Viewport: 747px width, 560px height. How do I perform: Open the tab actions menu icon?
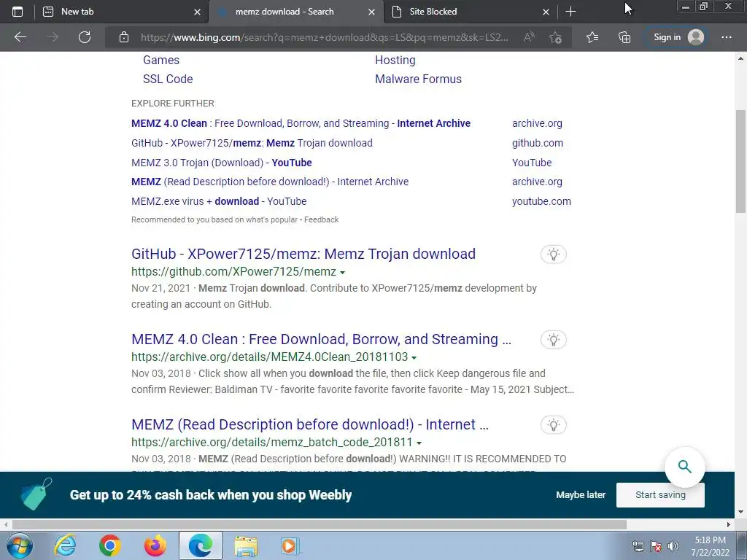coord(18,12)
